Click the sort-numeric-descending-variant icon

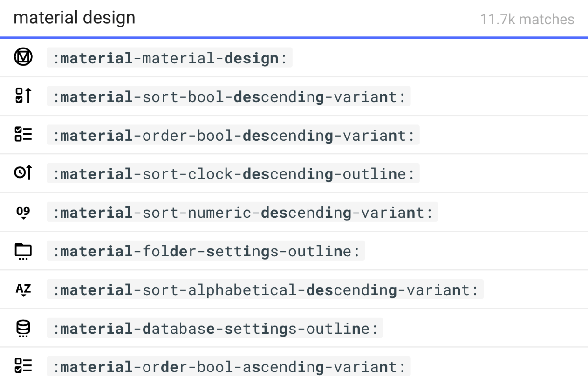point(23,212)
